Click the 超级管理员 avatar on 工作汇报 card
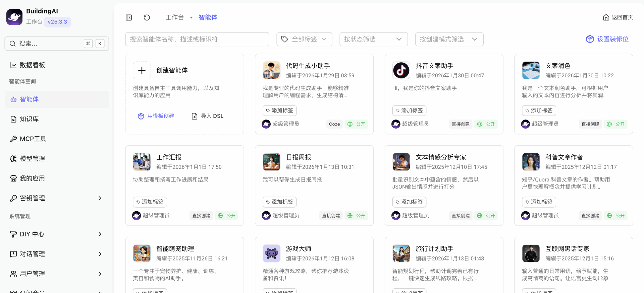 point(137,216)
